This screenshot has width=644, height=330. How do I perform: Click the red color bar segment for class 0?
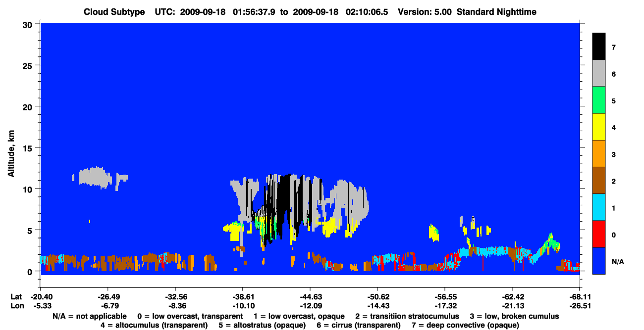click(x=599, y=234)
